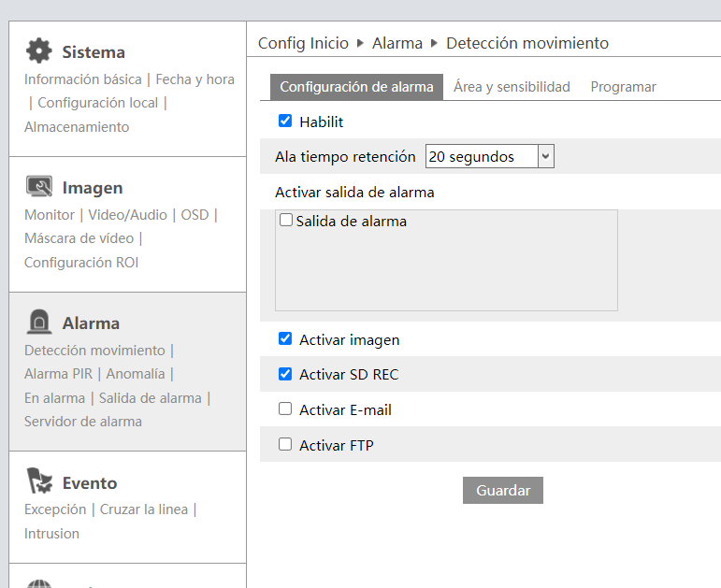Select Configuración de alarma tab

356,87
